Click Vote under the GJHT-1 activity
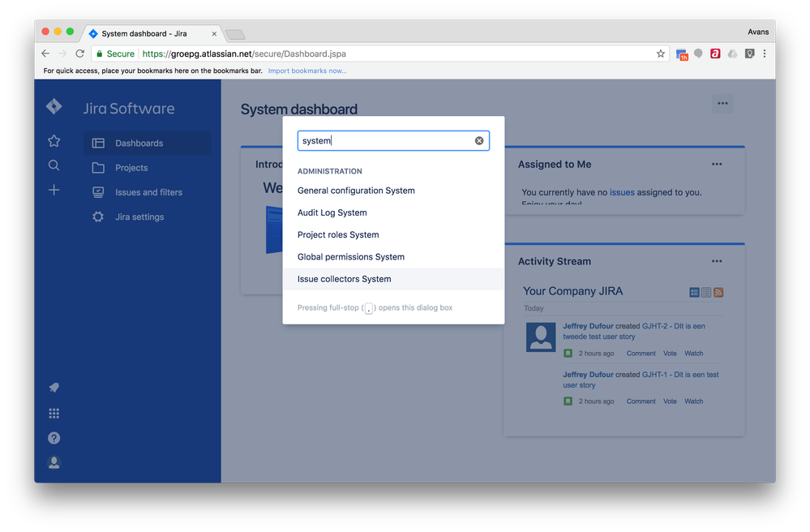The height and width of the screenshot is (532, 810). click(x=670, y=401)
